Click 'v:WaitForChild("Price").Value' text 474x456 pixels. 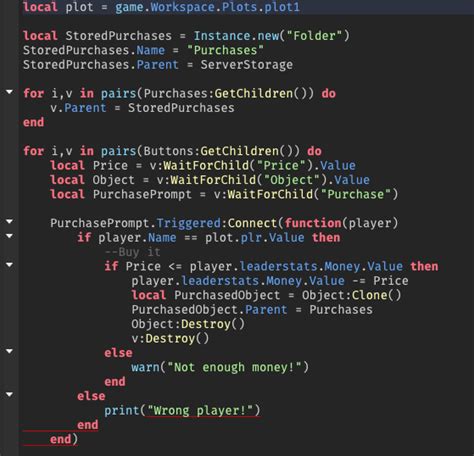252,166
